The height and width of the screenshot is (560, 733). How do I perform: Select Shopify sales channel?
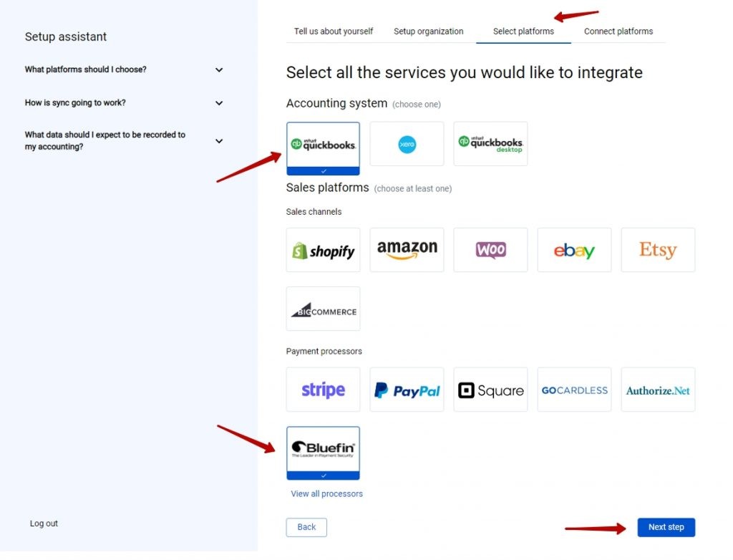pyautogui.click(x=323, y=250)
